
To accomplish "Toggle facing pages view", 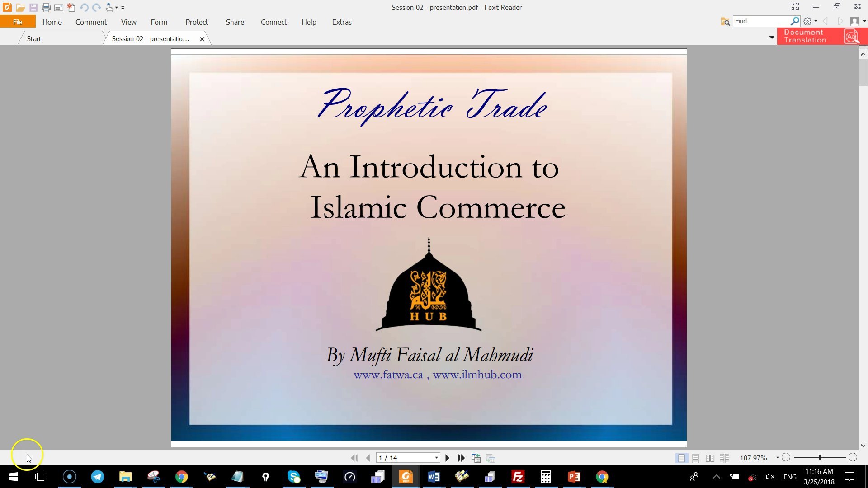I will pyautogui.click(x=710, y=458).
